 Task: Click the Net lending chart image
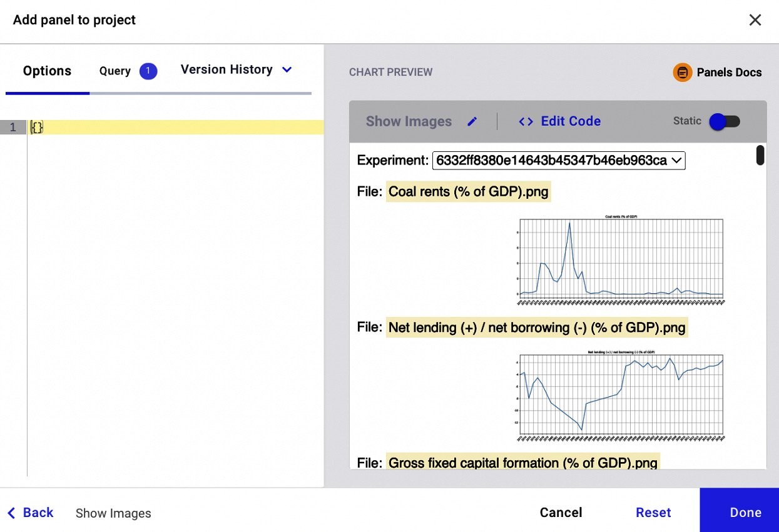click(620, 396)
